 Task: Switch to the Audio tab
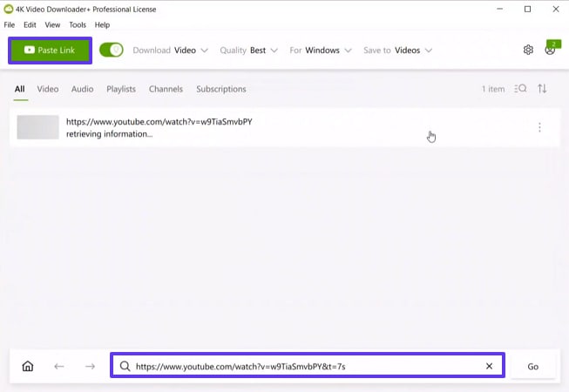83,89
